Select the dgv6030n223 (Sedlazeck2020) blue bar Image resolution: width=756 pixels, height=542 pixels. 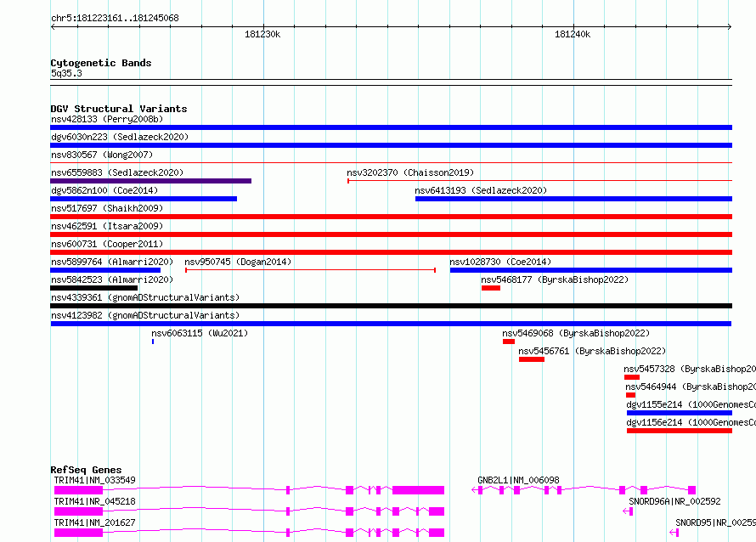point(391,145)
